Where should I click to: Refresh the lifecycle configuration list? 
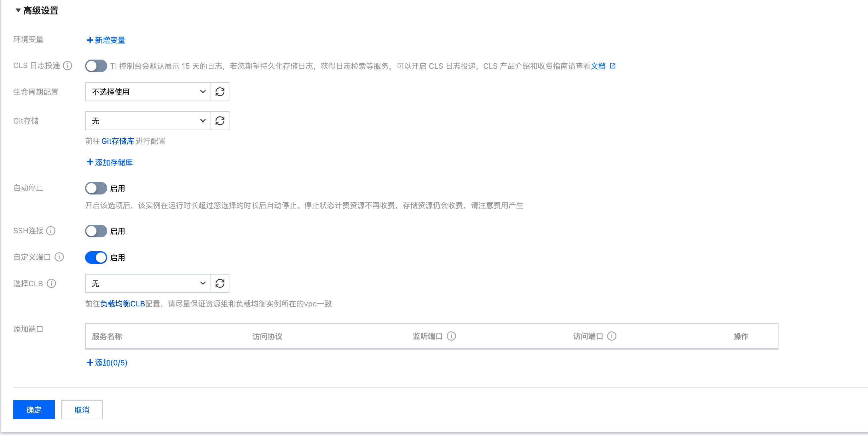click(x=220, y=92)
